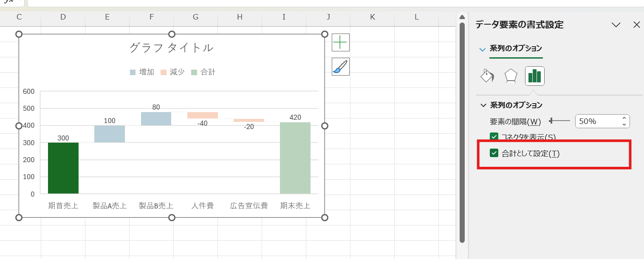Open Chart Styles via the brush icon
Screen dimensions: 644x259
tap(340, 66)
